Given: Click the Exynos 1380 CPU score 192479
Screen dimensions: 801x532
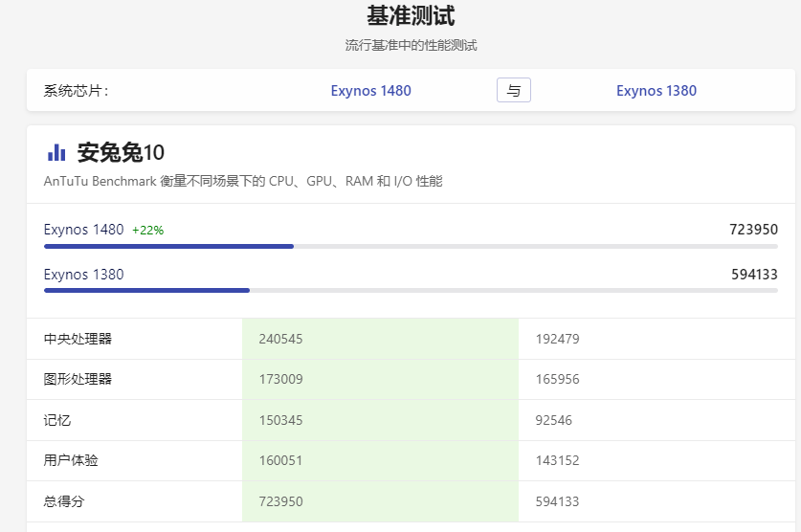Looking at the screenshot, I should pos(557,339).
